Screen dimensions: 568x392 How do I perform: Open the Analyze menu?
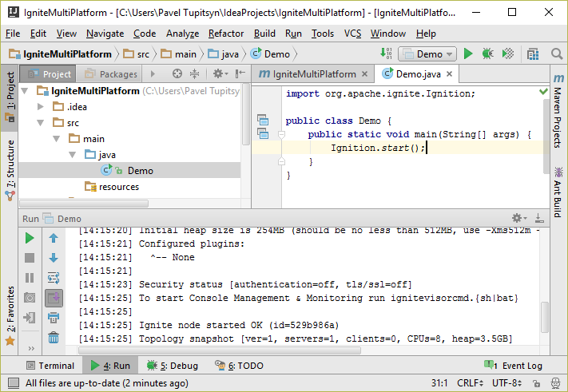(x=183, y=34)
